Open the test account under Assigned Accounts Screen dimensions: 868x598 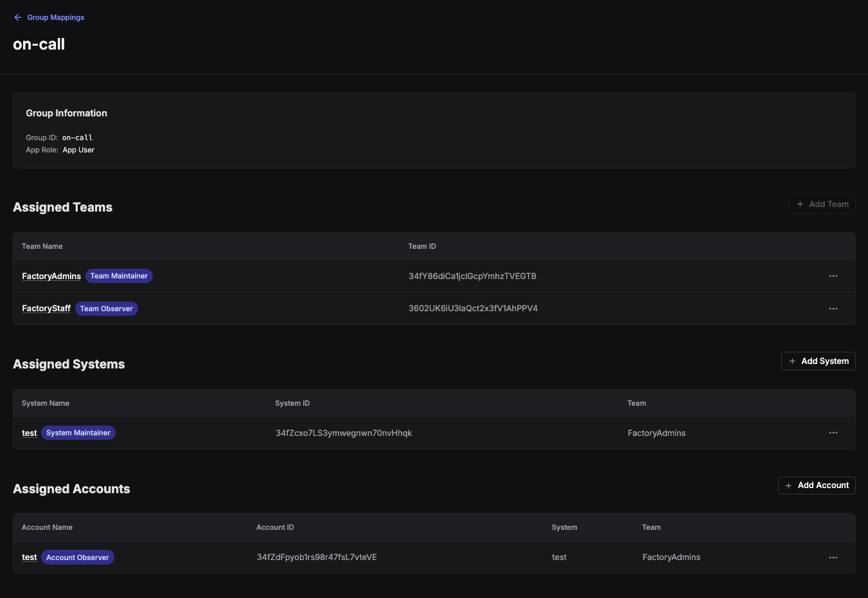click(x=29, y=557)
